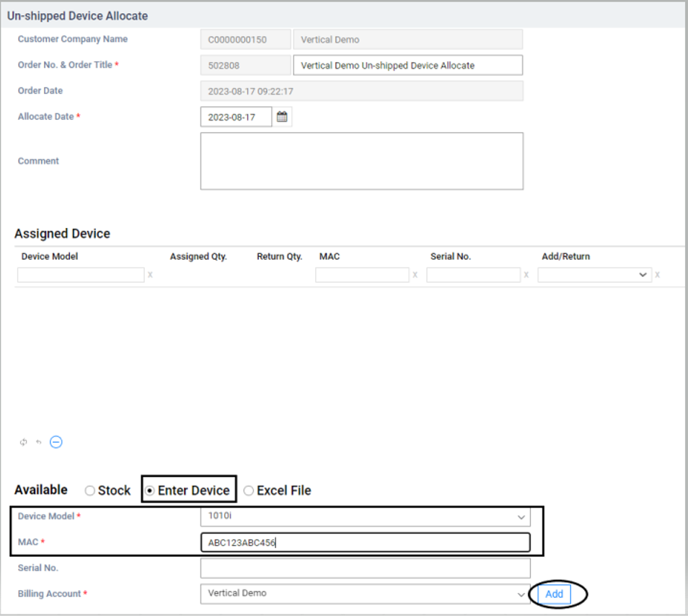688x616 pixels.
Task: Click the Order Date 2023-08-17 09:22:17 field
Action: click(x=361, y=92)
